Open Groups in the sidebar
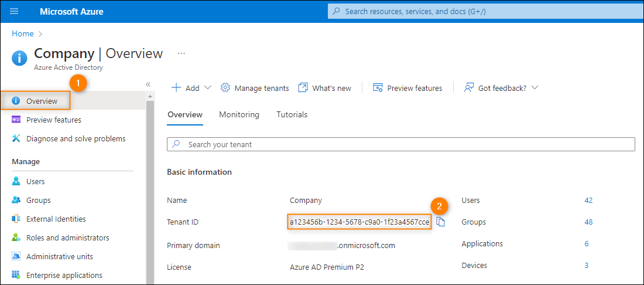644x285 pixels. (x=38, y=201)
